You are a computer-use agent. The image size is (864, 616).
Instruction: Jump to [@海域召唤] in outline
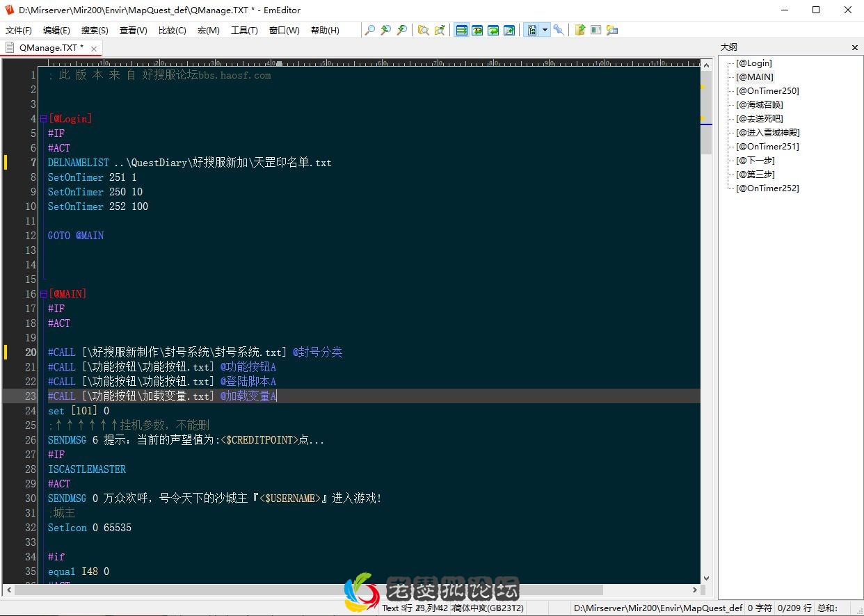coord(759,105)
